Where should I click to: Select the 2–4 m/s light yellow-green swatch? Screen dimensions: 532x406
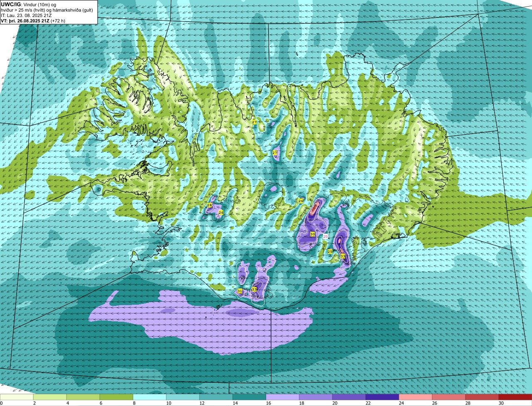(x=50, y=397)
